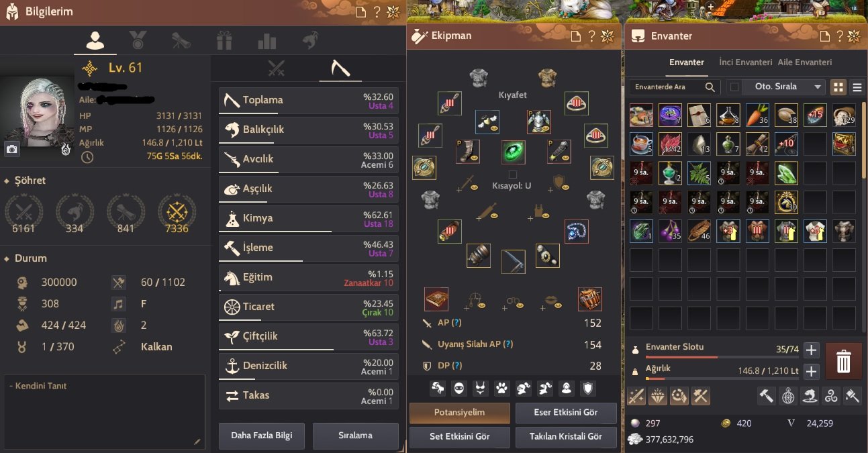Switch inventory to list view icon
The height and width of the screenshot is (453, 868).
(x=857, y=87)
